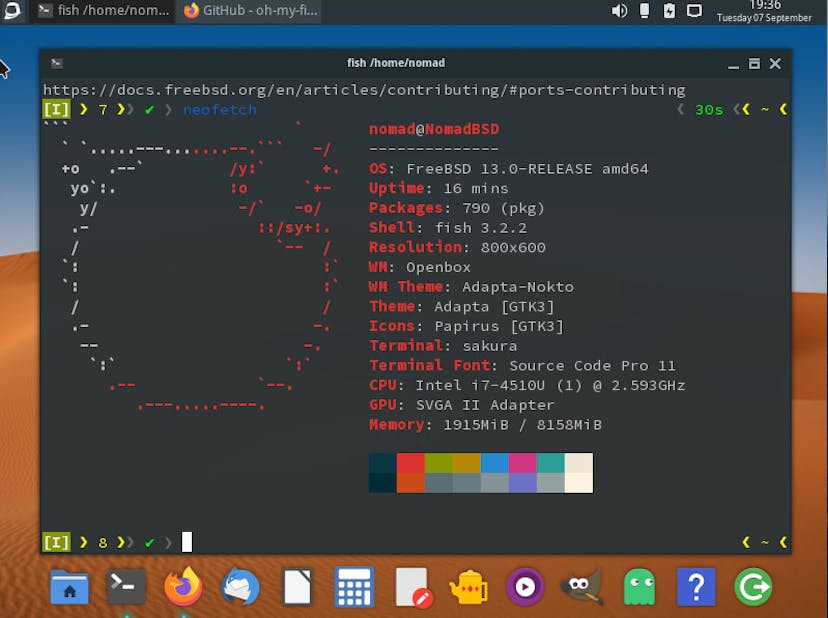Image resolution: width=828 pixels, height=618 pixels.
Task: Click the clock showing Tuesday 07 September
Action: tap(764, 11)
